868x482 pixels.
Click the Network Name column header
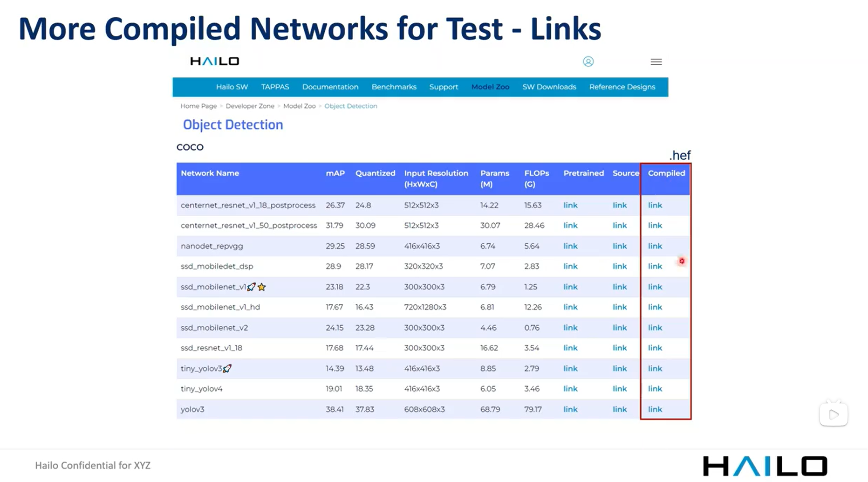[x=210, y=173]
